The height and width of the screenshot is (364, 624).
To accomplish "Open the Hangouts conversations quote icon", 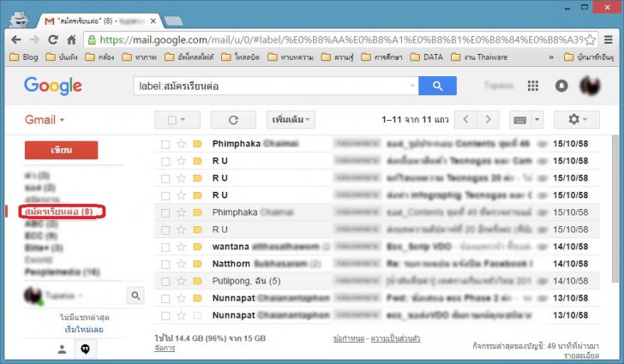I will point(85,349).
